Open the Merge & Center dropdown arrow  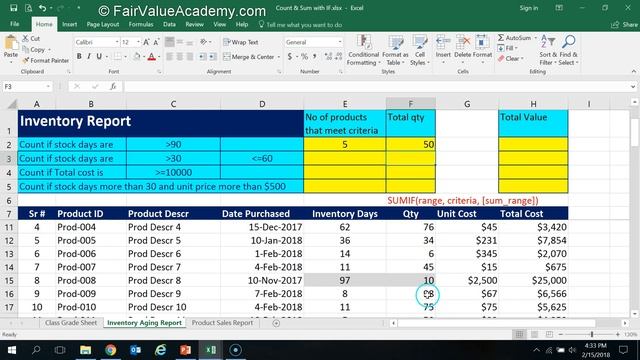click(279, 57)
